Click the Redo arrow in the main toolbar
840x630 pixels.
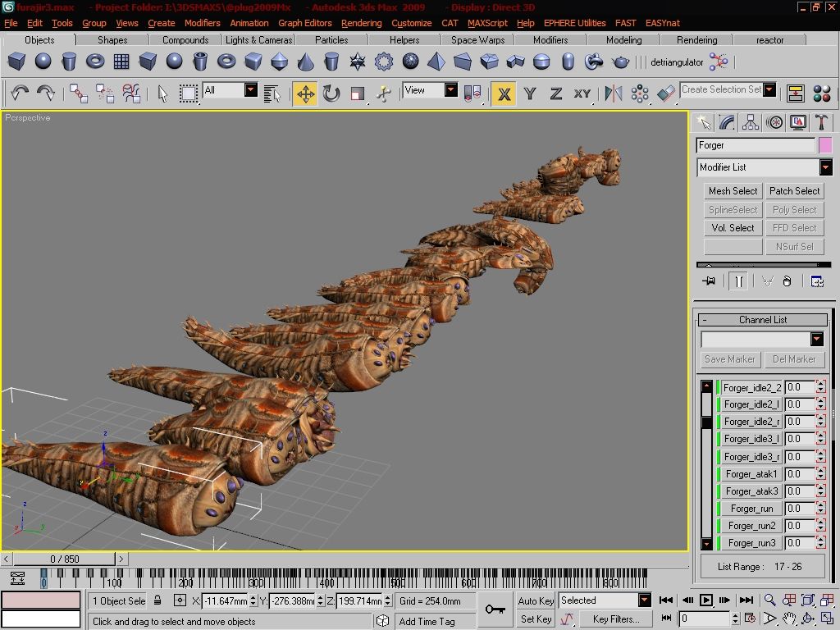[46, 94]
